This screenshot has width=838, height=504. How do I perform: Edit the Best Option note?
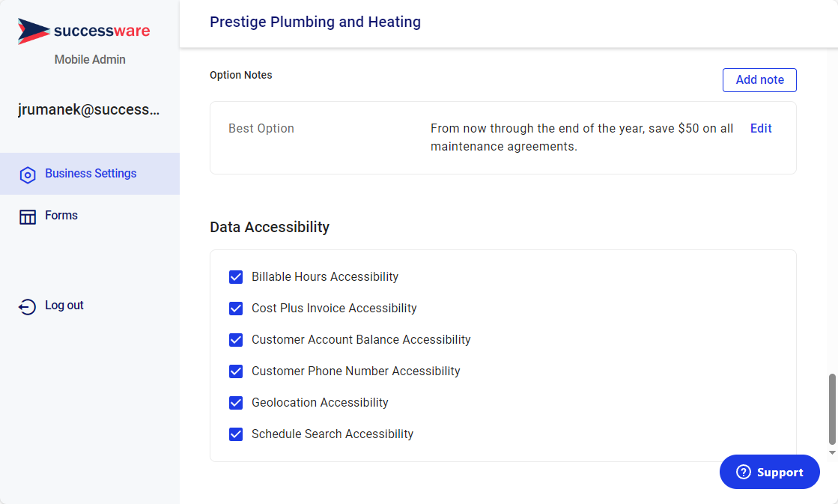pos(761,128)
